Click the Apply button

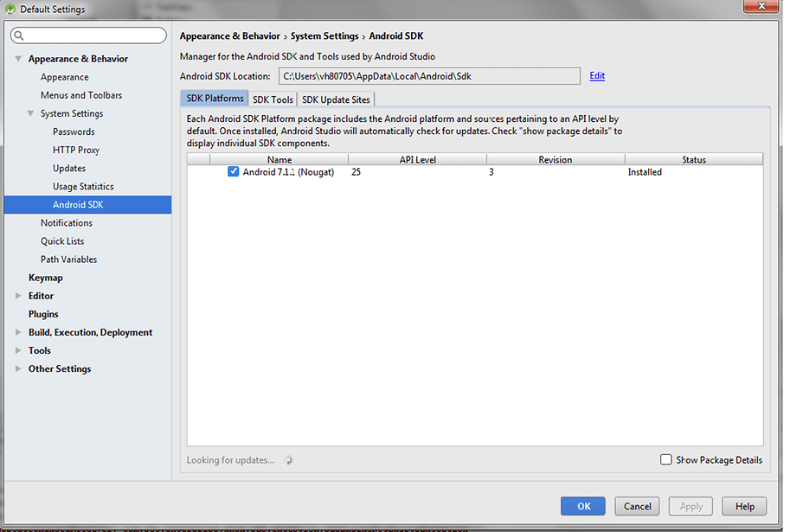coord(691,506)
